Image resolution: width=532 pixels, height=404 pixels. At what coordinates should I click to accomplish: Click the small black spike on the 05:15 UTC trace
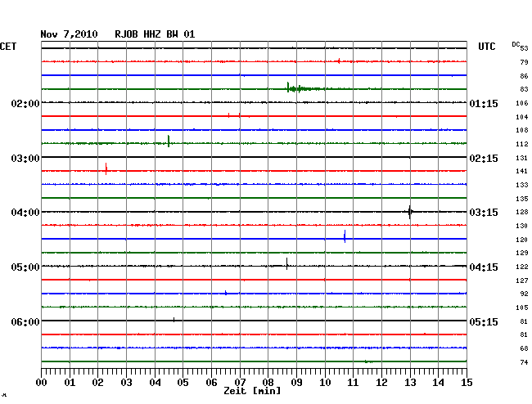pyautogui.click(x=174, y=320)
